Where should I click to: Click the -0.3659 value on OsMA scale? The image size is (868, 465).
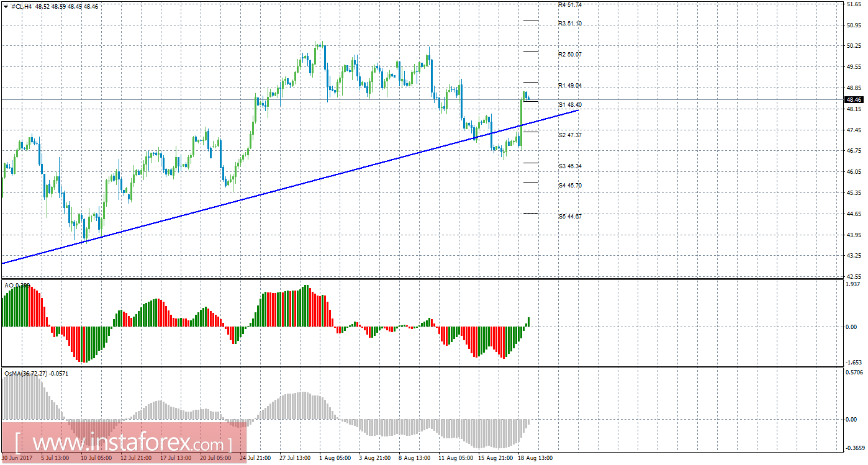[x=855, y=448]
